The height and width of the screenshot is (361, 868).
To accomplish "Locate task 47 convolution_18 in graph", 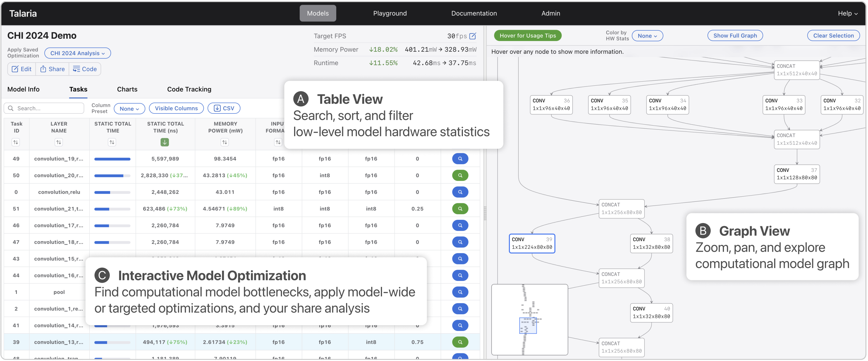I will coord(460,242).
